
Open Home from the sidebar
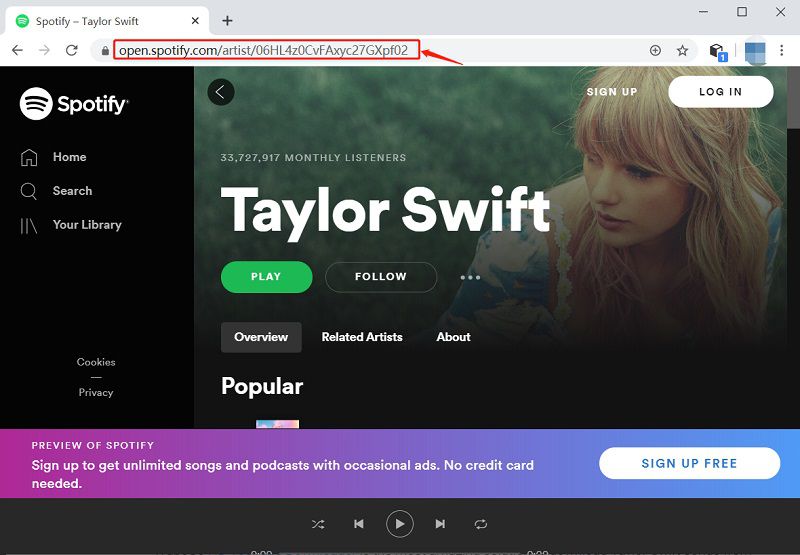(x=54, y=157)
